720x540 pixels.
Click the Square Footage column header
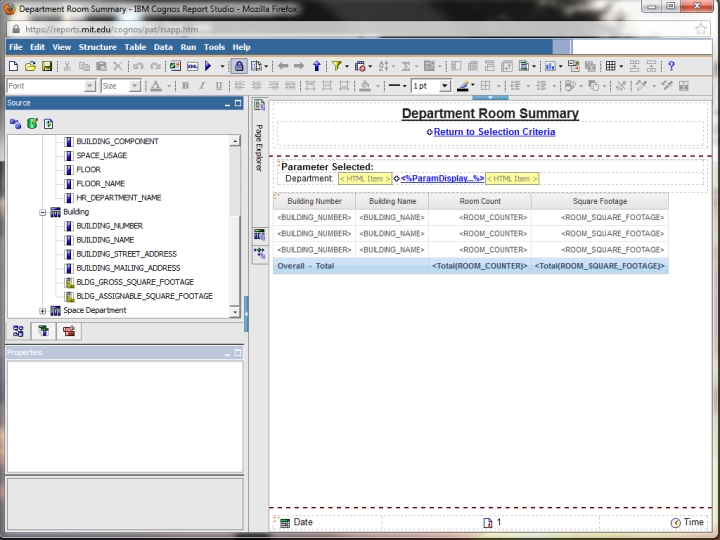pyautogui.click(x=599, y=201)
